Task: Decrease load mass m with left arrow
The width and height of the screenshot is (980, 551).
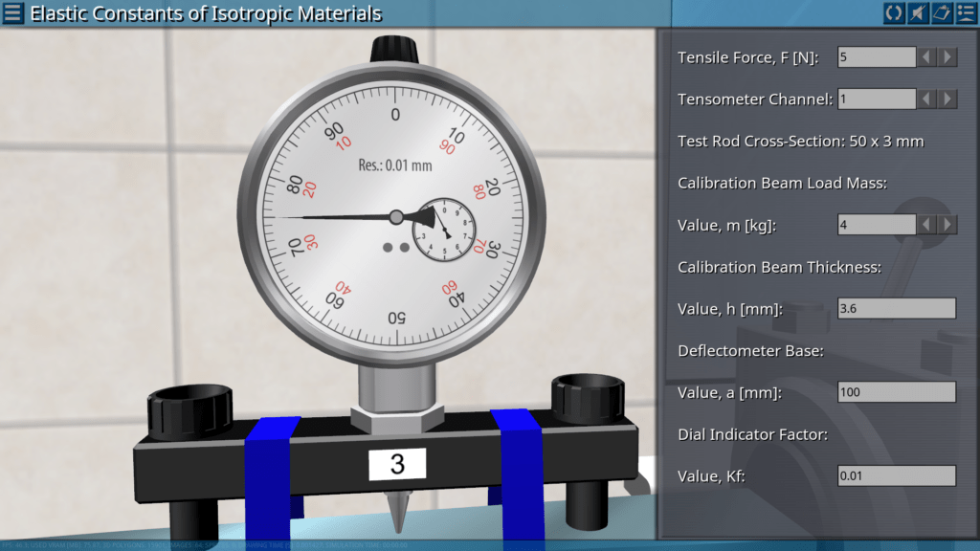Action: point(927,225)
